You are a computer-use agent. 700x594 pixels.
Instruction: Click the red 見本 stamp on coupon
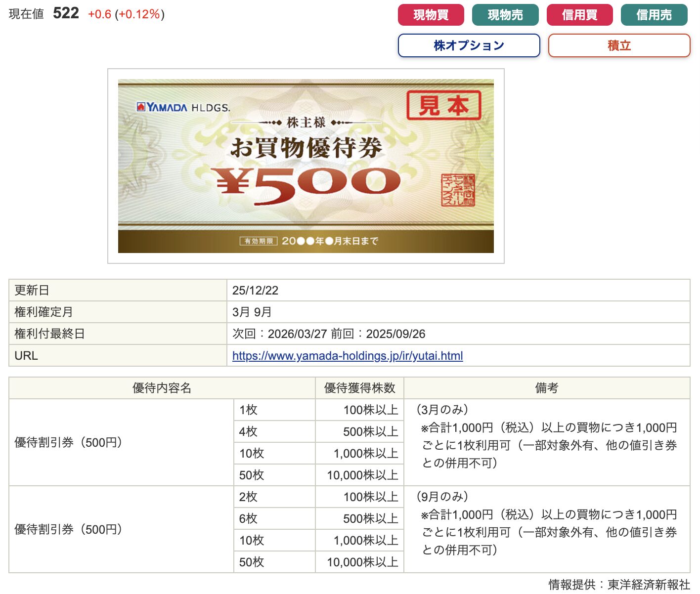[x=443, y=105]
